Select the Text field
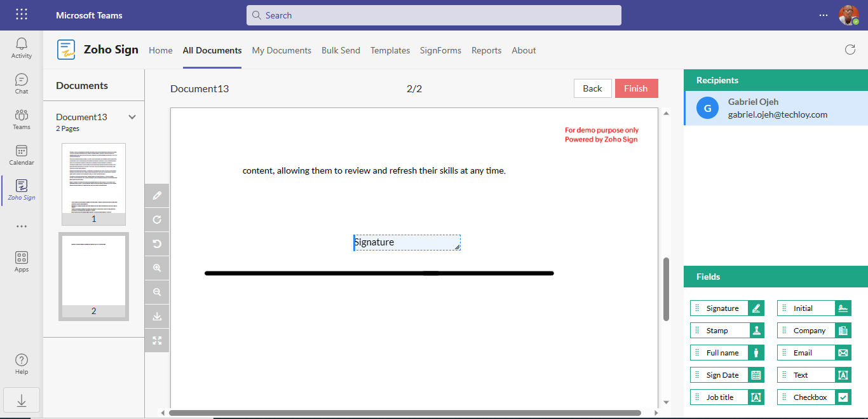 pyautogui.click(x=814, y=375)
